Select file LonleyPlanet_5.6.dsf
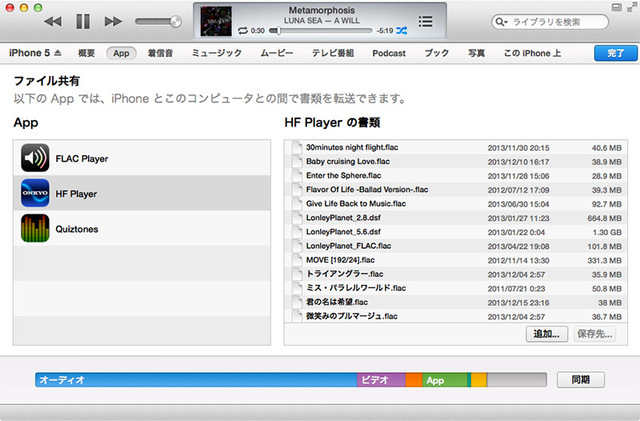 343,231
